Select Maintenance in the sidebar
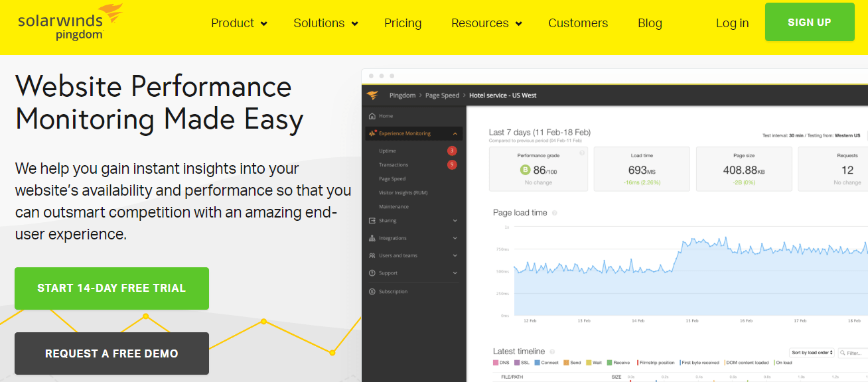The width and height of the screenshot is (868, 382). coord(394,207)
